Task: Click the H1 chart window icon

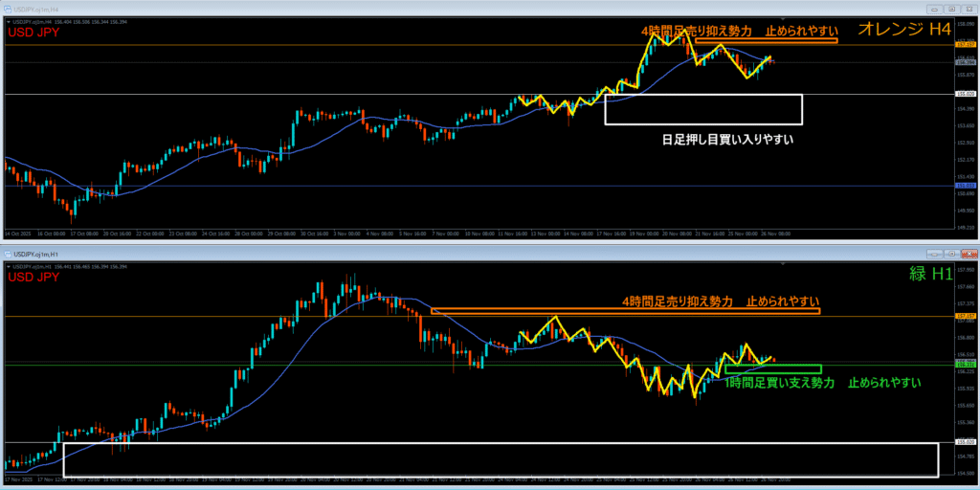Action: click(x=8, y=255)
